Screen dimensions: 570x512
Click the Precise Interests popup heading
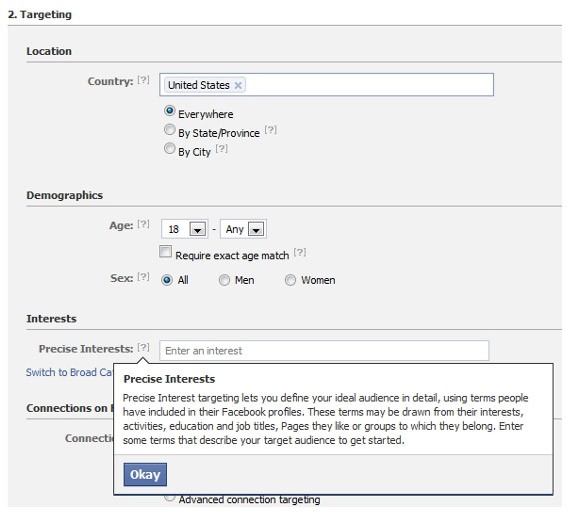point(169,379)
